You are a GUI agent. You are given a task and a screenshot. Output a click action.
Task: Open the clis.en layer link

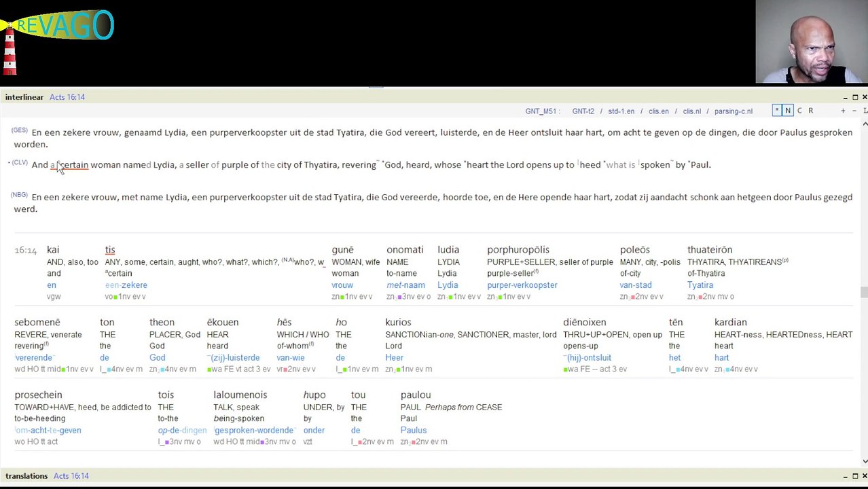[x=658, y=111]
